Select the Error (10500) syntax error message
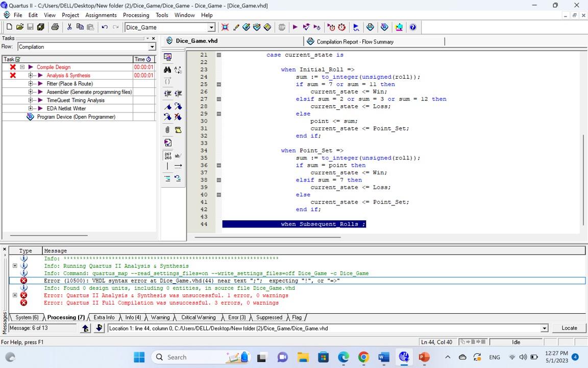Screen dimensions: 588x368 click(x=191, y=281)
